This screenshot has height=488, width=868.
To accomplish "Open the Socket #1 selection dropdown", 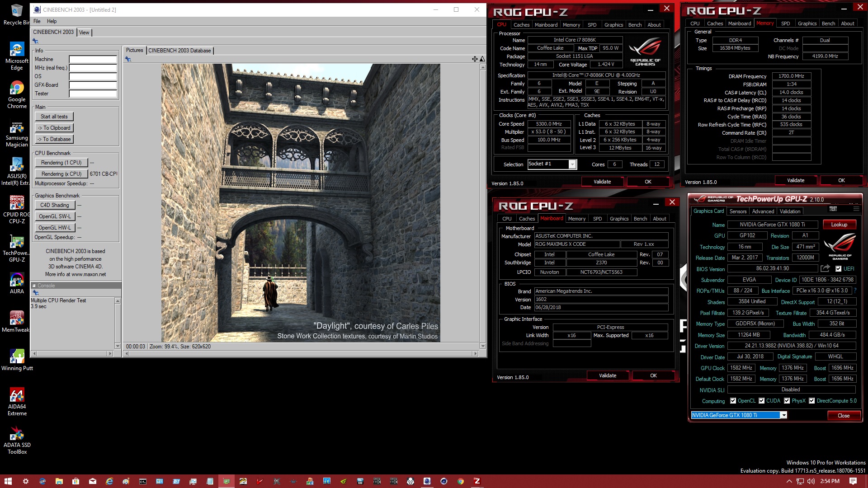I will tap(572, 164).
